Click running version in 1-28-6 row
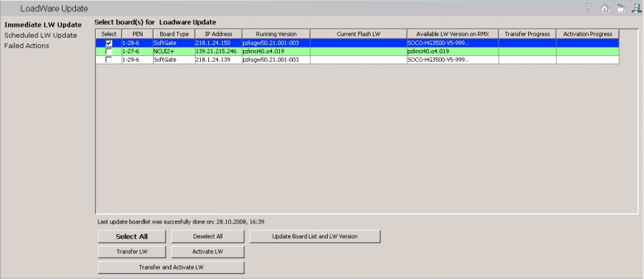The height and width of the screenshot is (279, 644). pos(276,43)
